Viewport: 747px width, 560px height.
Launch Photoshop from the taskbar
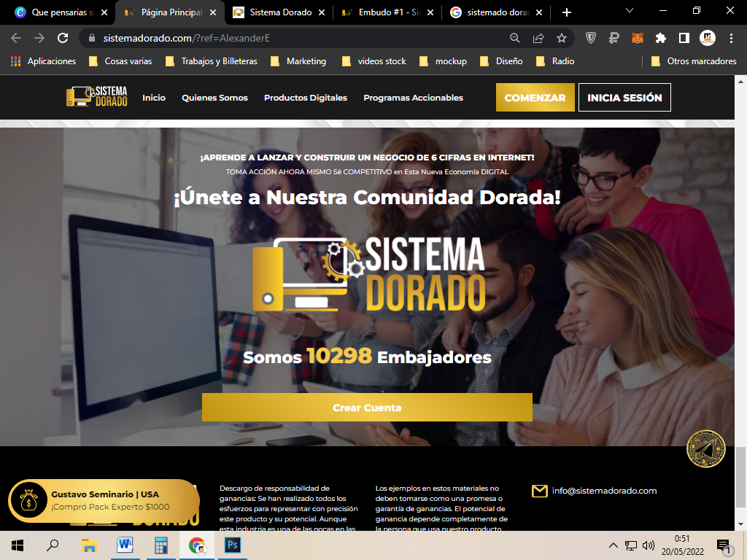pyautogui.click(x=233, y=545)
